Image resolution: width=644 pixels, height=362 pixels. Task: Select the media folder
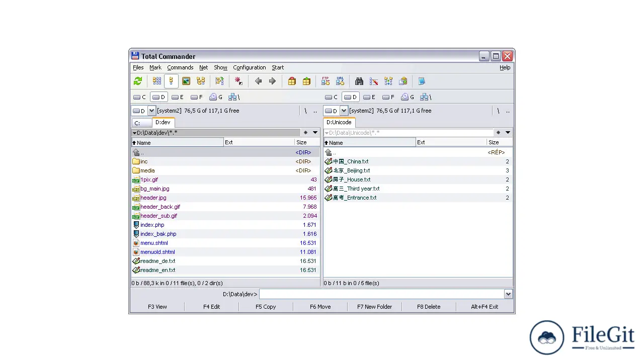[225, 170]
